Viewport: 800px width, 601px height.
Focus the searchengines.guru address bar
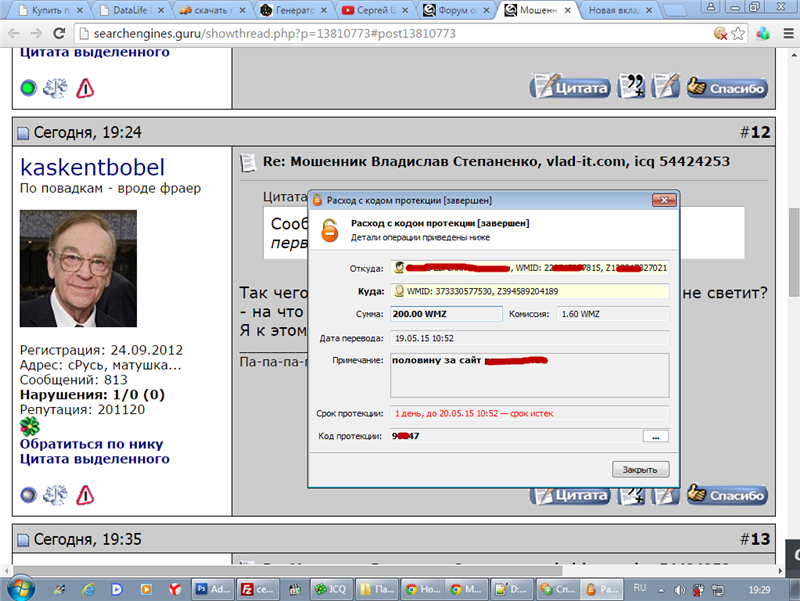398,34
